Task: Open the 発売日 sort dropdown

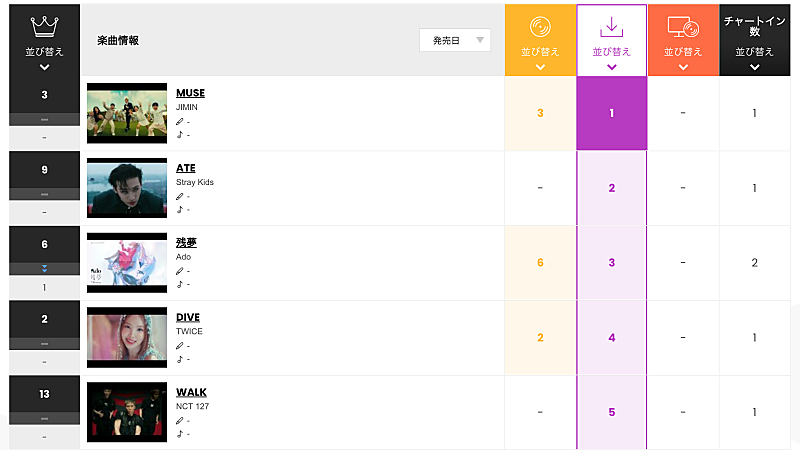Action: [x=455, y=40]
